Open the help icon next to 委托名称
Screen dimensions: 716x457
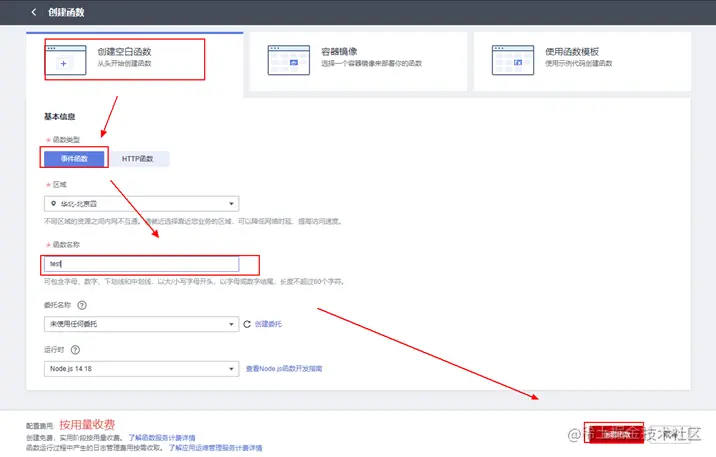pos(82,305)
